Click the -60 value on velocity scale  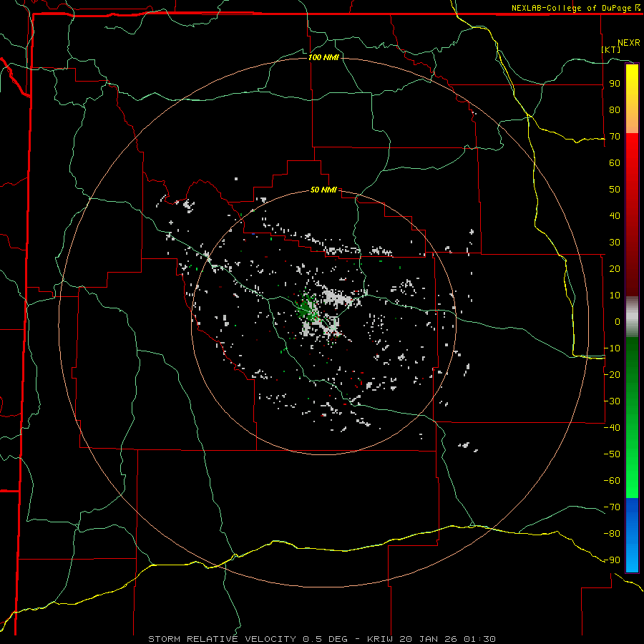[x=612, y=481]
